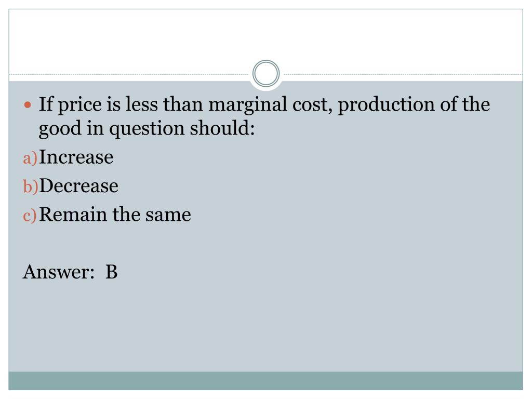This screenshot has width=532, height=399.
Task: Choose the "Increase" answer option
Action: pyautogui.click(x=76, y=157)
